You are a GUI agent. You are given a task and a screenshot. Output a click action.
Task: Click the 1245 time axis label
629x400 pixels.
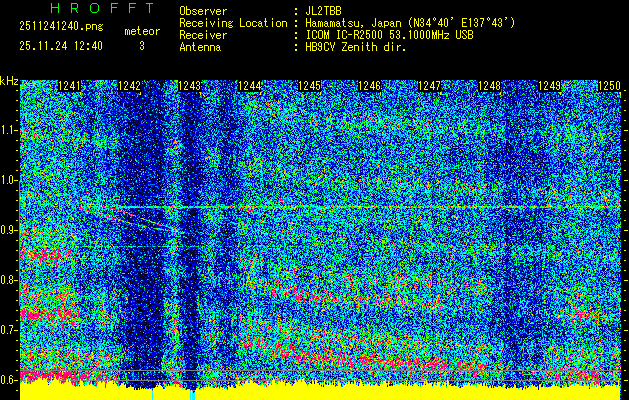tap(309, 87)
